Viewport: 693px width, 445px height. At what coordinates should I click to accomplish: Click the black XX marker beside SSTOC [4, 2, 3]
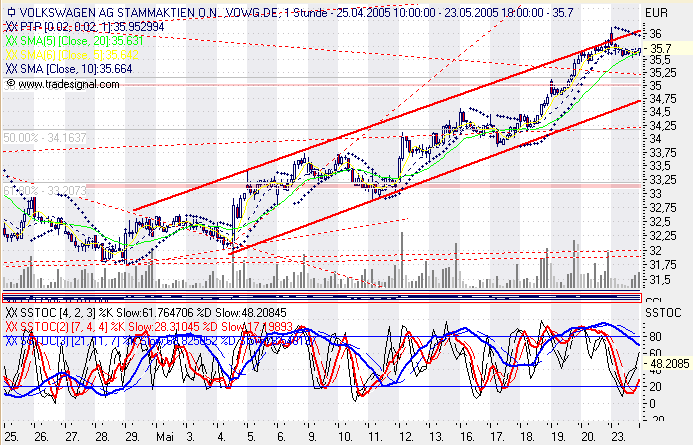point(11,313)
